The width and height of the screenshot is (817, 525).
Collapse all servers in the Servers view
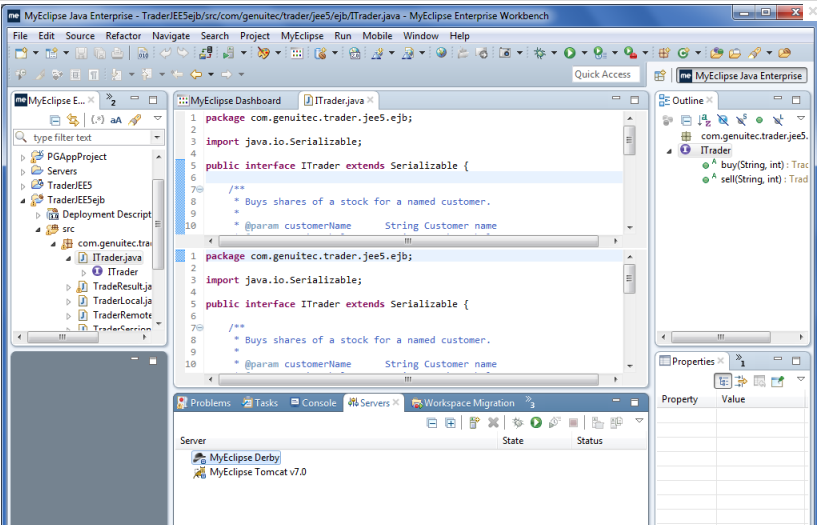pos(432,423)
